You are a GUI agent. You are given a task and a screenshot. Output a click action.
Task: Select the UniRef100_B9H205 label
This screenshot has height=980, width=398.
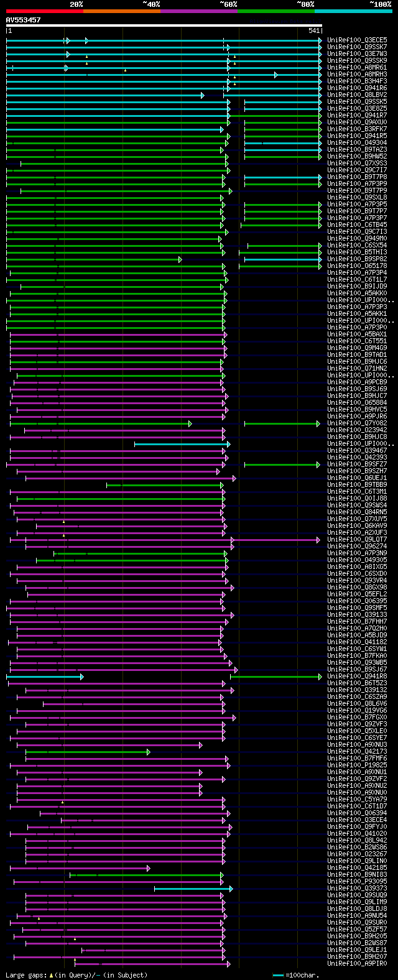pos(357,936)
